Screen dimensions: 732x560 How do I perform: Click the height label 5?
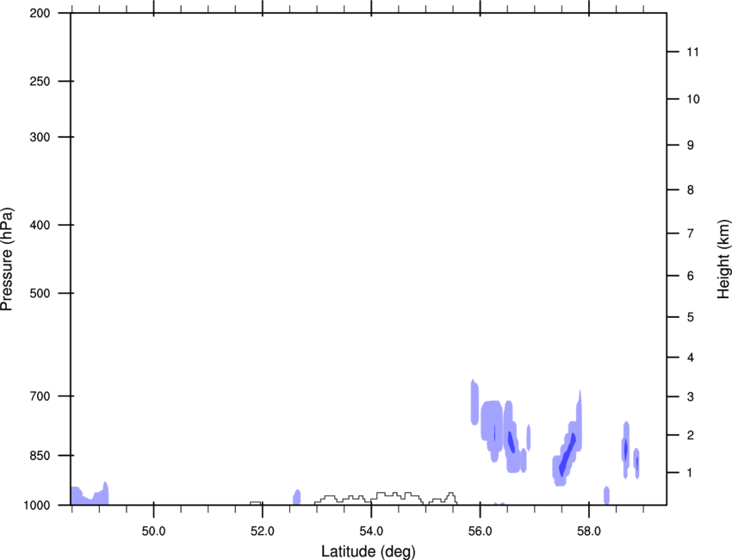click(x=691, y=317)
